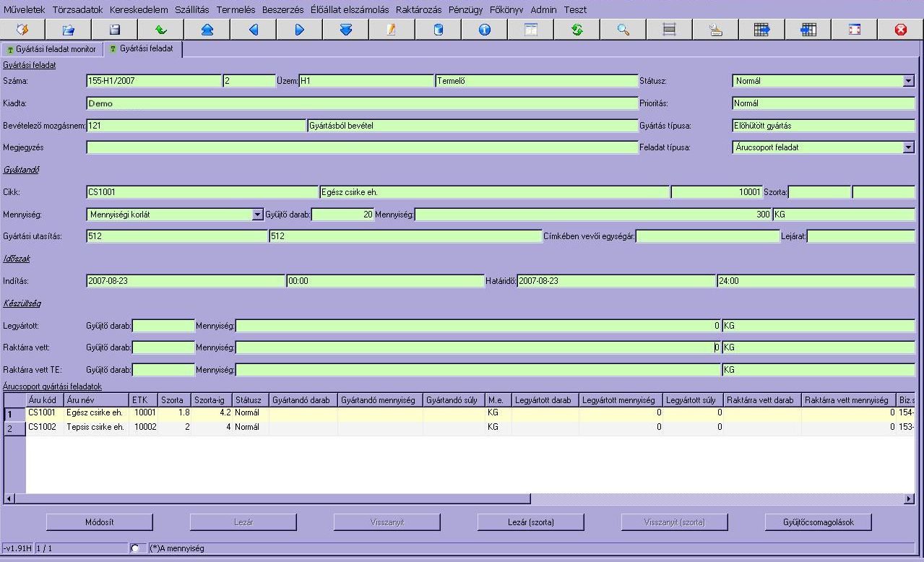Click the green refresh arrows icon
Screen dimensions: 924x562
(577, 30)
